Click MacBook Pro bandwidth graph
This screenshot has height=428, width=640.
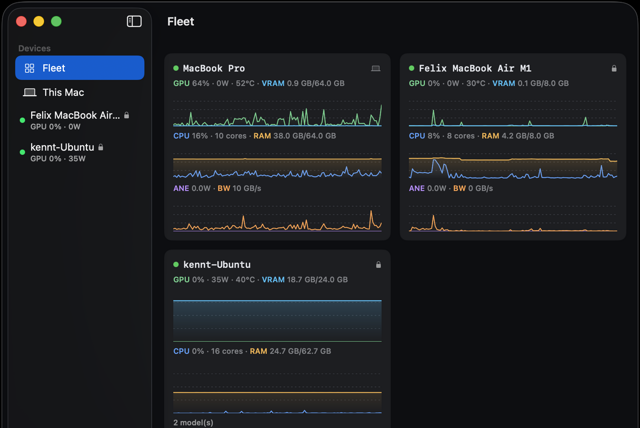278,217
